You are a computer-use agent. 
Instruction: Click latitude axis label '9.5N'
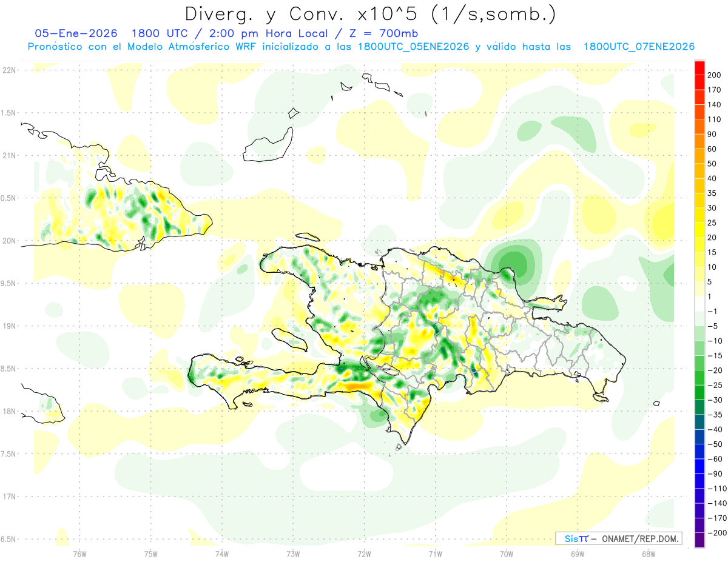tap(8, 283)
